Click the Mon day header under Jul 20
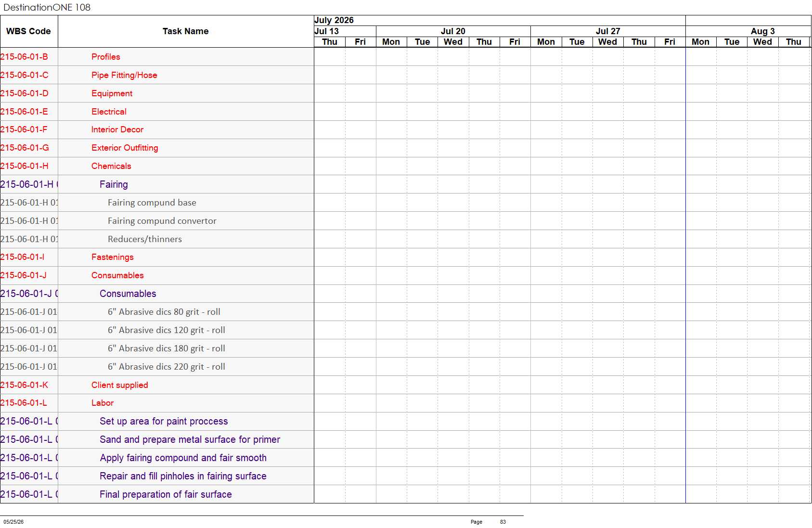The height and width of the screenshot is (528, 812). [x=391, y=42]
